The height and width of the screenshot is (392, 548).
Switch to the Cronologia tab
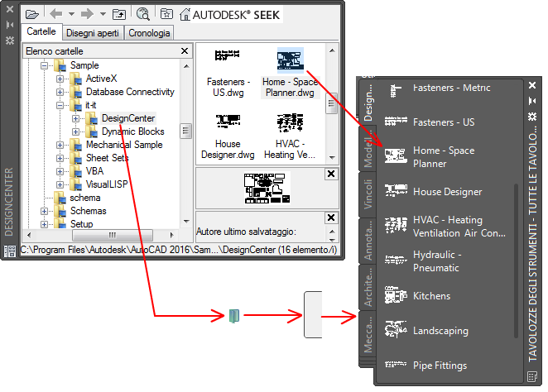(x=149, y=33)
